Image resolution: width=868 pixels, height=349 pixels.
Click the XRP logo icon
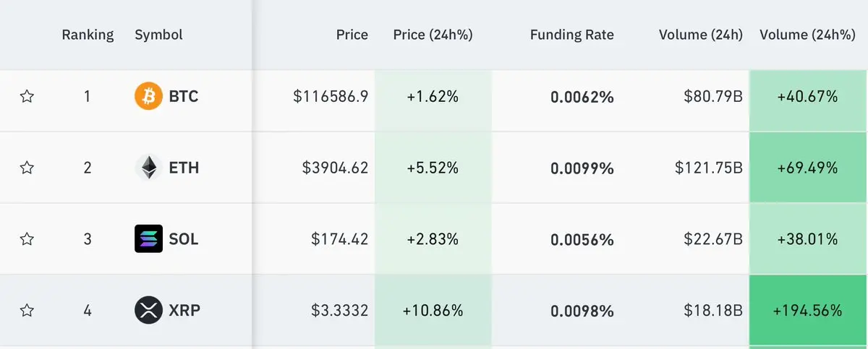click(x=148, y=311)
